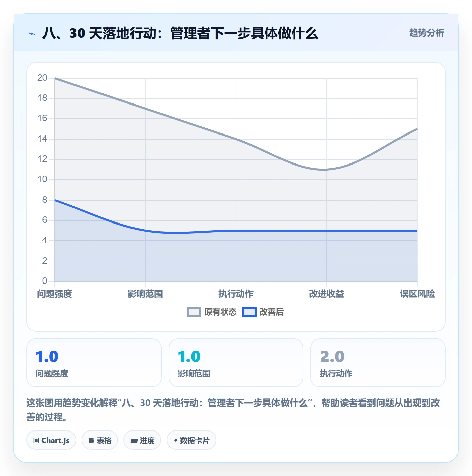Click the 问题强度 card with value 1.0

94,363
